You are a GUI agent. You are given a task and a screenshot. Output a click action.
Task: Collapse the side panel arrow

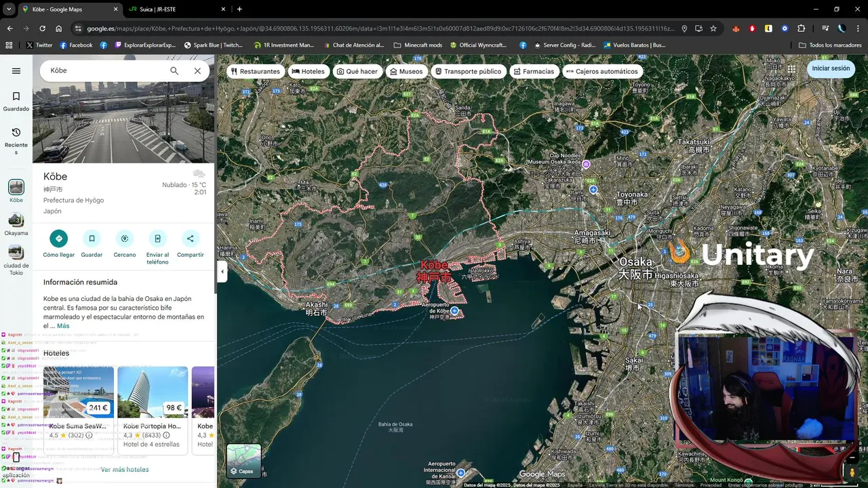click(222, 272)
